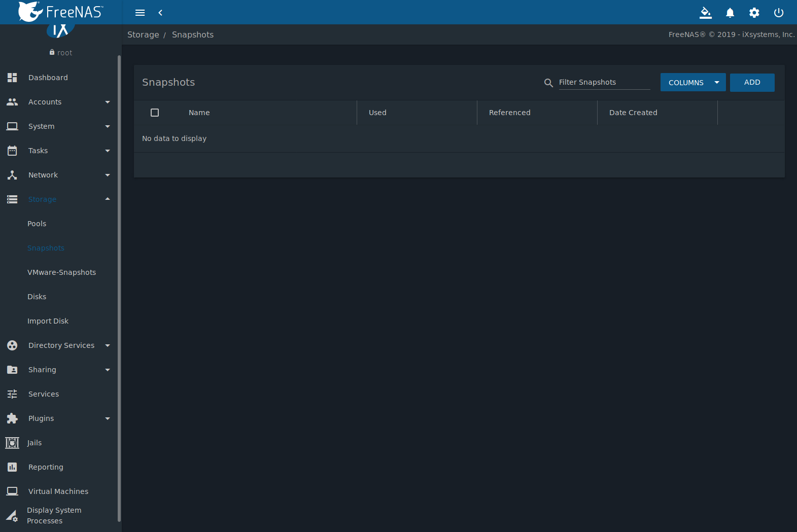Image resolution: width=797 pixels, height=532 pixels.
Task: Click the Tasks calendar icon
Action: click(12, 151)
